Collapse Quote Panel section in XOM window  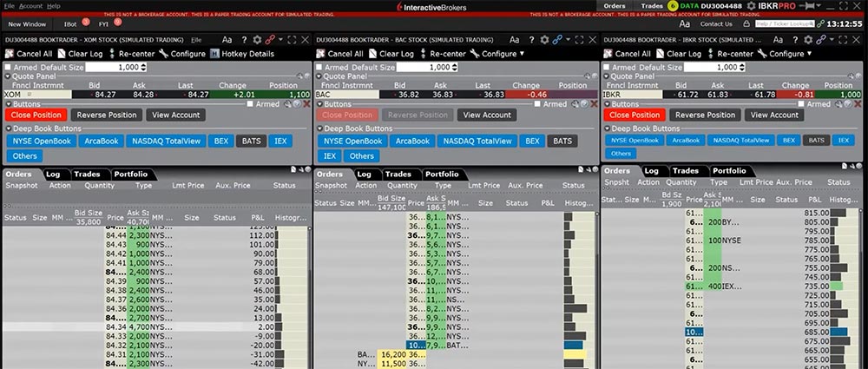pyautogui.click(x=8, y=76)
